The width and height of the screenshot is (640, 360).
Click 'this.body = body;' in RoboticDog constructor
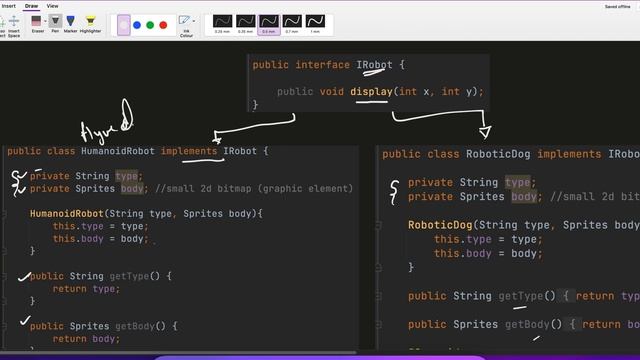click(488, 253)
